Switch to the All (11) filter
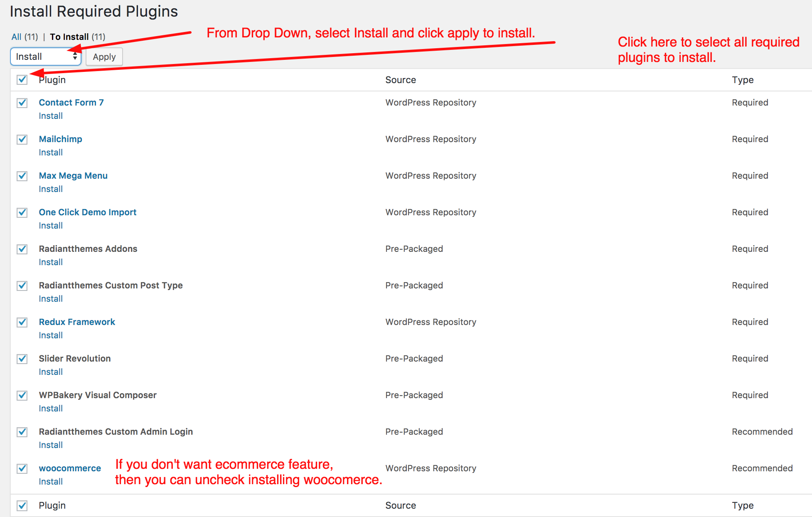The height and width of the screenshot is (517, 812). pos(17,37)
